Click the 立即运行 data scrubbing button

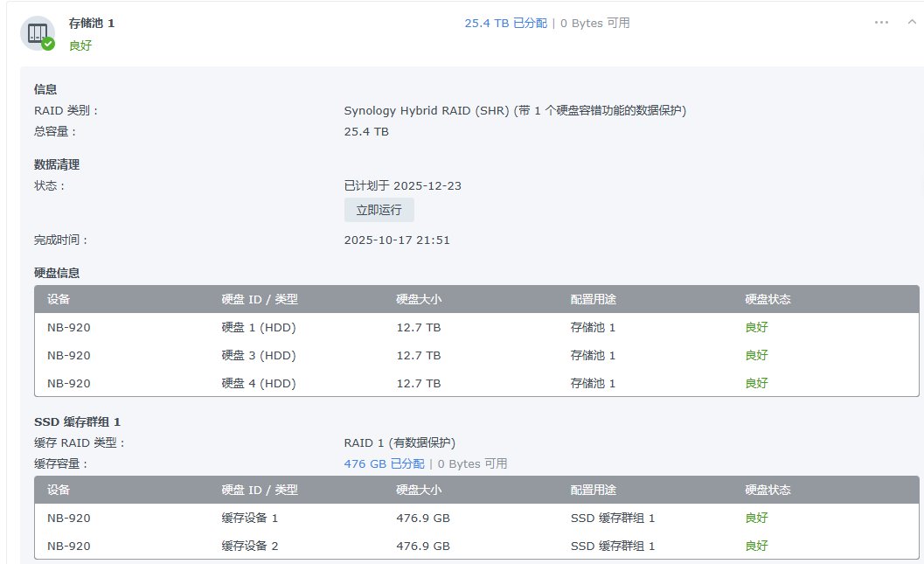pyautogui.click(x=379, y=209)
